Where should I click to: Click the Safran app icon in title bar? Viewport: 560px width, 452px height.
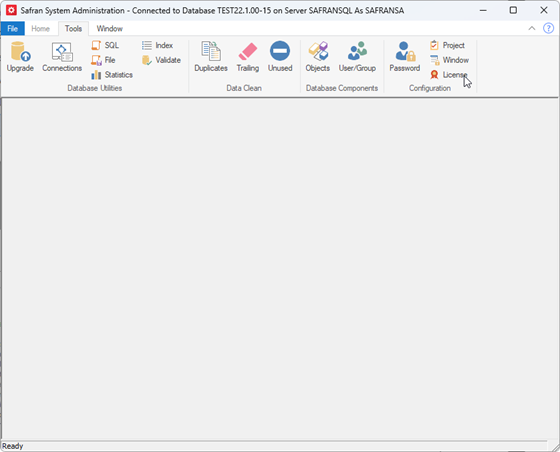(11, 10)
